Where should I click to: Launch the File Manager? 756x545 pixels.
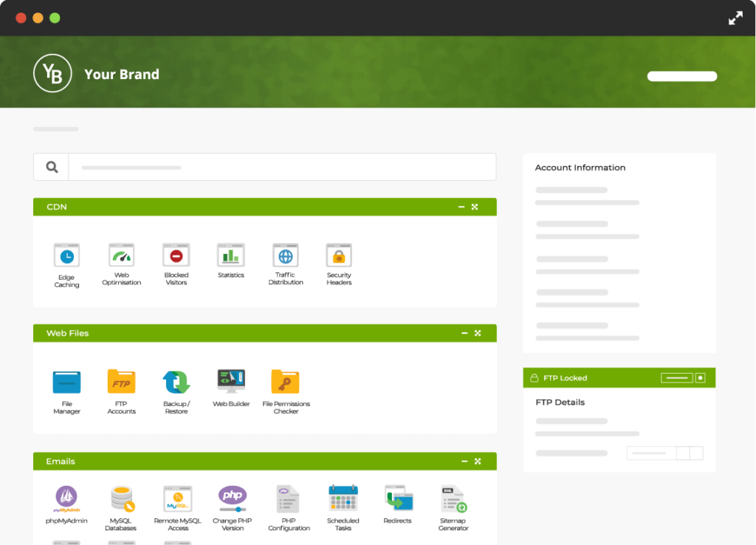[66, 383]
